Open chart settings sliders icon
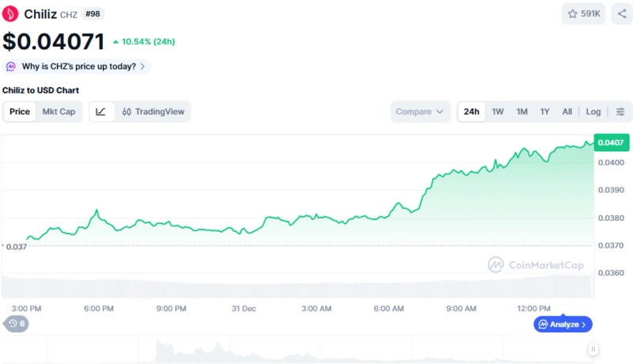The height and width of the screenshot is (364, 633). point(620,112)
